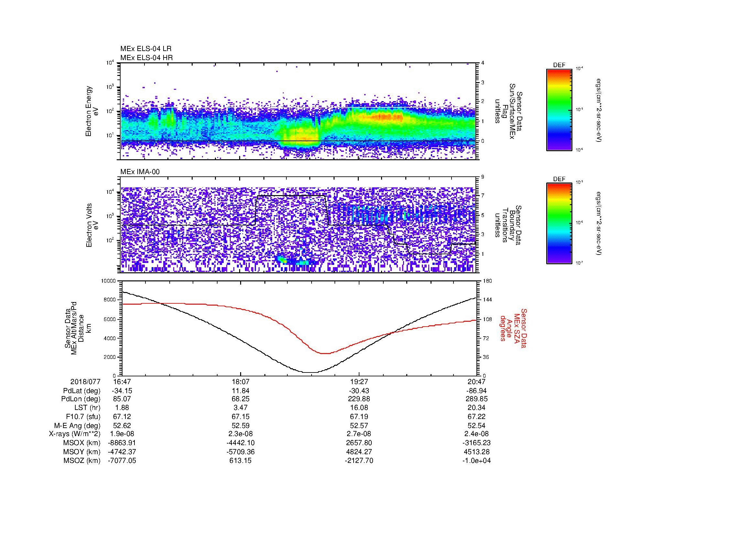Click the minimum of the black altitude curve
The image size is (756, 534).
click(311, 372)
